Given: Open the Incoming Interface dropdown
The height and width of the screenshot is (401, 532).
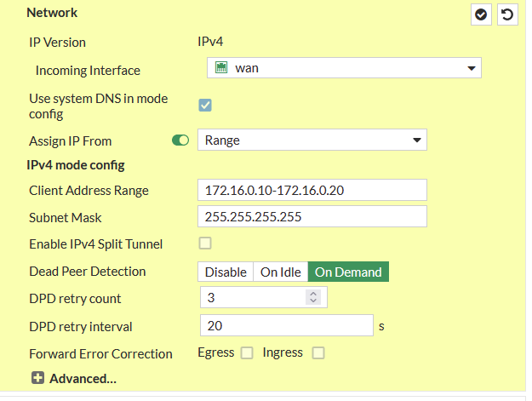Looking at the screenshot, I should [x=344, y=68].
